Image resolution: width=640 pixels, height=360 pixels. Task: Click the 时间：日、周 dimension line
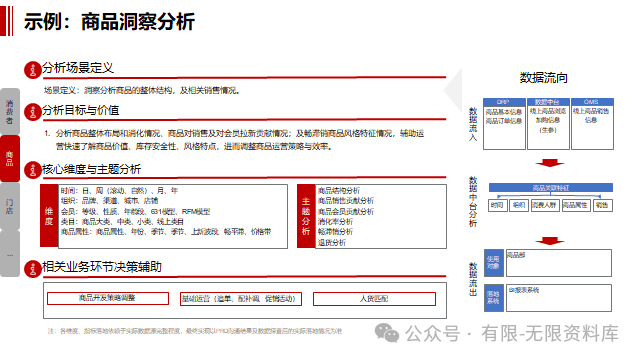120,191
